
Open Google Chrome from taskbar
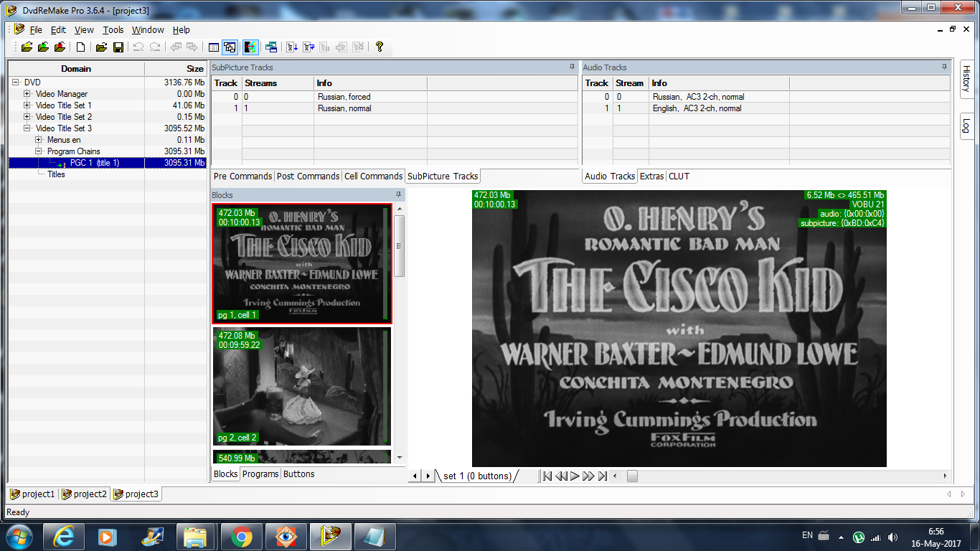click(x=241, y=537)
